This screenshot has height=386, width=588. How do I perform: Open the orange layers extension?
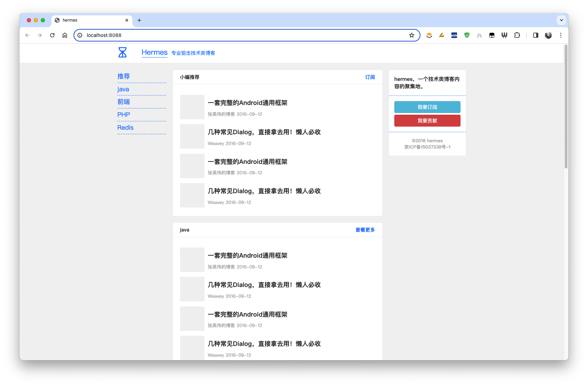click(429, 35)
